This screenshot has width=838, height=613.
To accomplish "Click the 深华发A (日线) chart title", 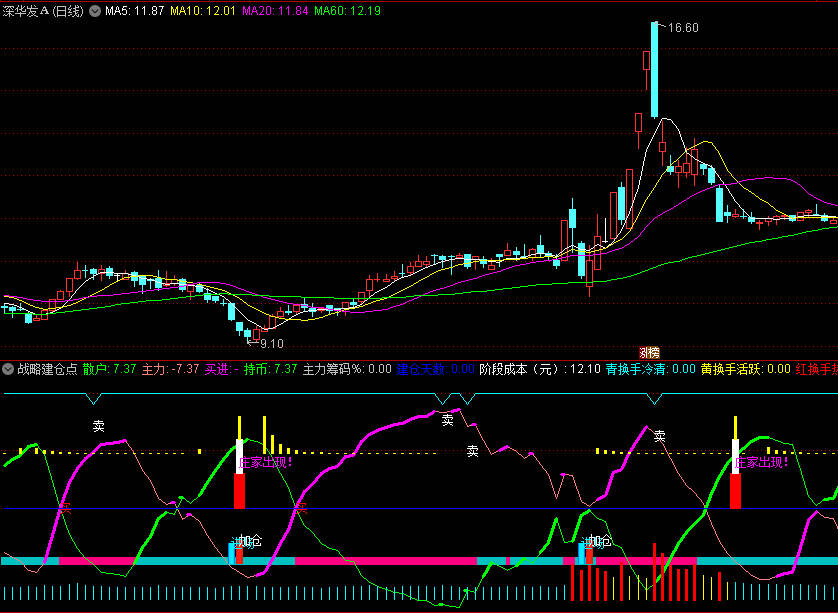I will click(43, 11).
